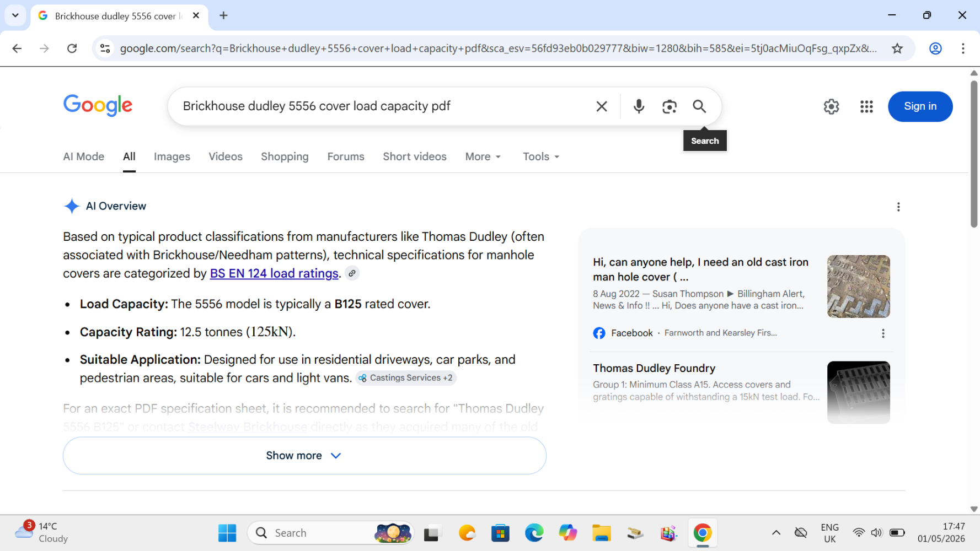Viewport: 980px width, 551px height.
Task: Open the tab search dropdown arrow
Action: [15, 15]
